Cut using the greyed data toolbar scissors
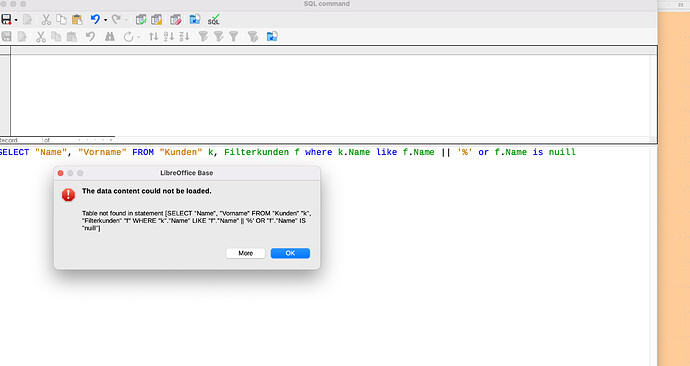Viewport: 690px width, 366px height. click(41, 36)
